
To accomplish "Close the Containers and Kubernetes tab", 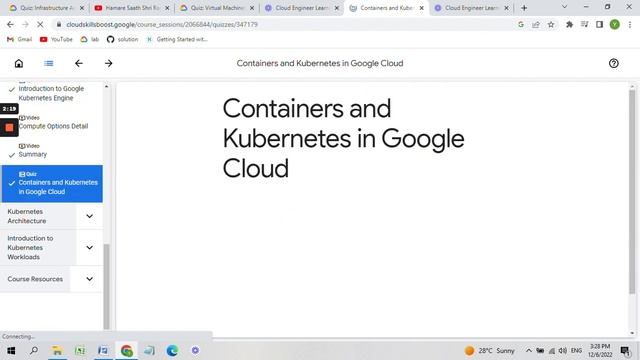I will tap(422, 8).
